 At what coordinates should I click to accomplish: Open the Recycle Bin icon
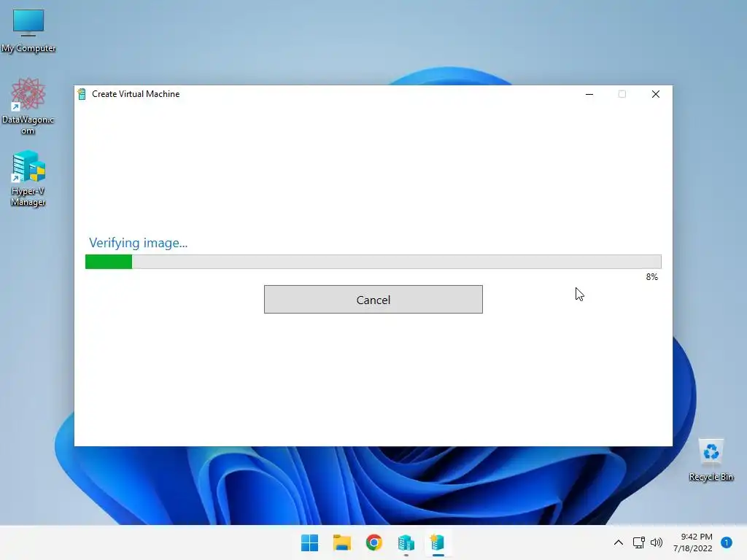(x=711, y=459)
